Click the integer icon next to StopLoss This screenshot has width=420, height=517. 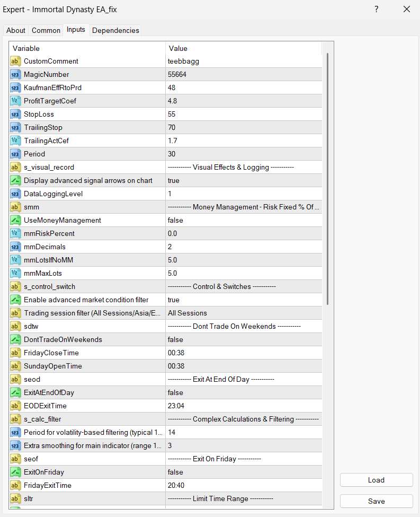[15, 115]
